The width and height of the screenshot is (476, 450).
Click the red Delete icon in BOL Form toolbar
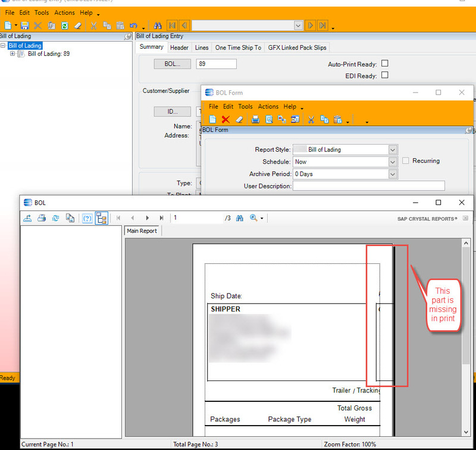point(226,120)
